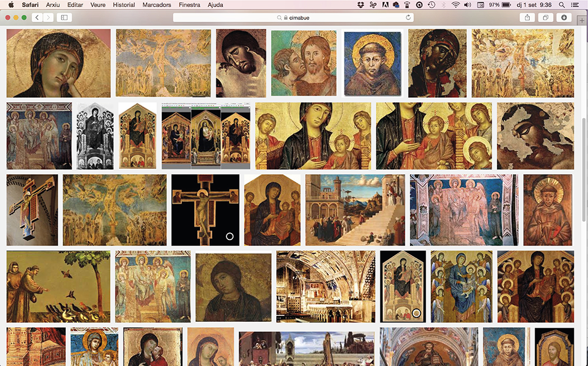Open the Editar menu
588x366 pixels.
pyautogui.click(x=75, y=5)
